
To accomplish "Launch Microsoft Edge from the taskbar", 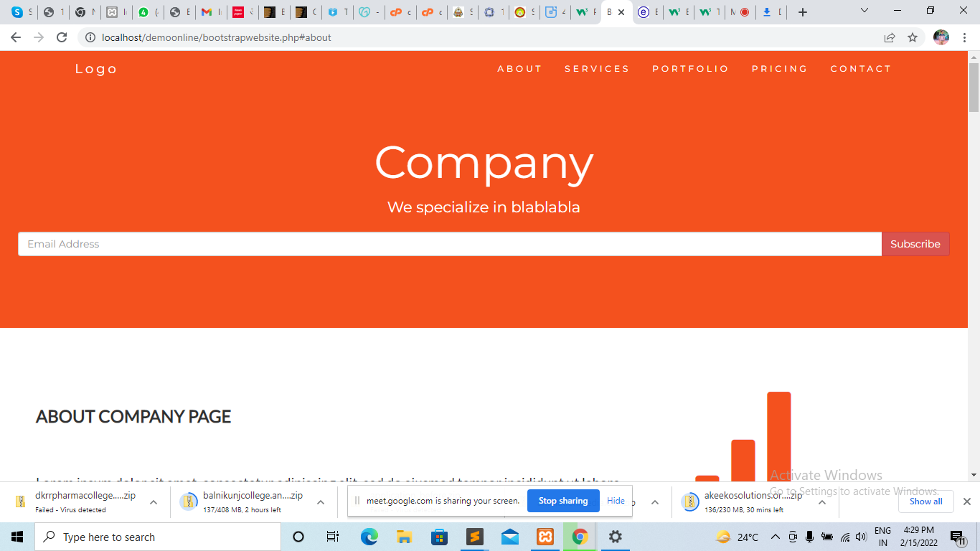I will tap(369, 537).
